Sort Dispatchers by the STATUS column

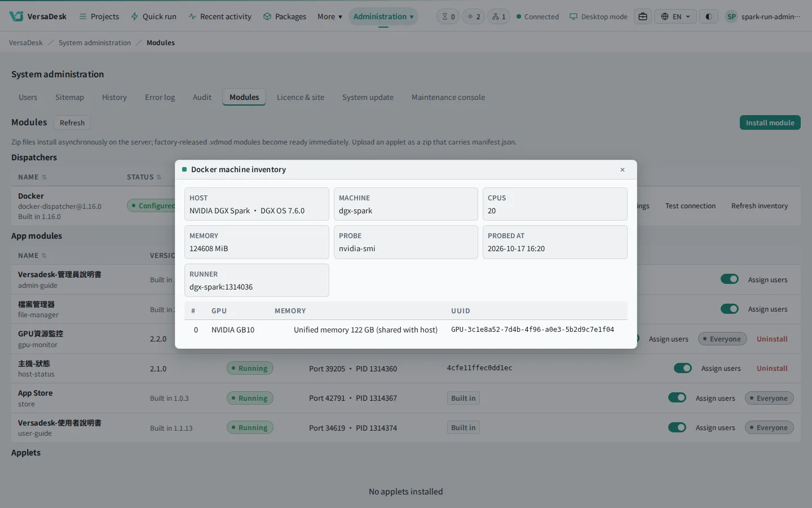[x=144, y=177]
